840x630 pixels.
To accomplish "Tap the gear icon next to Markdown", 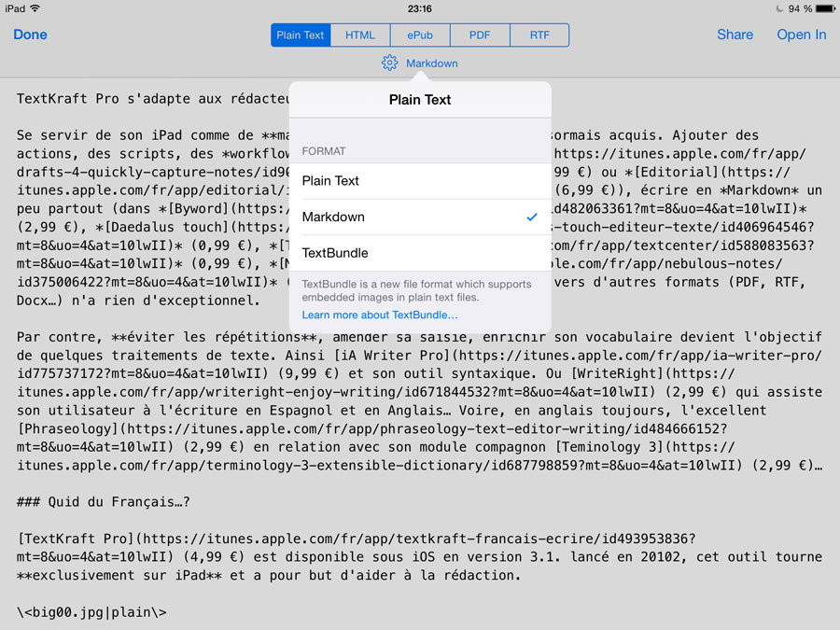I will point(389,63).
